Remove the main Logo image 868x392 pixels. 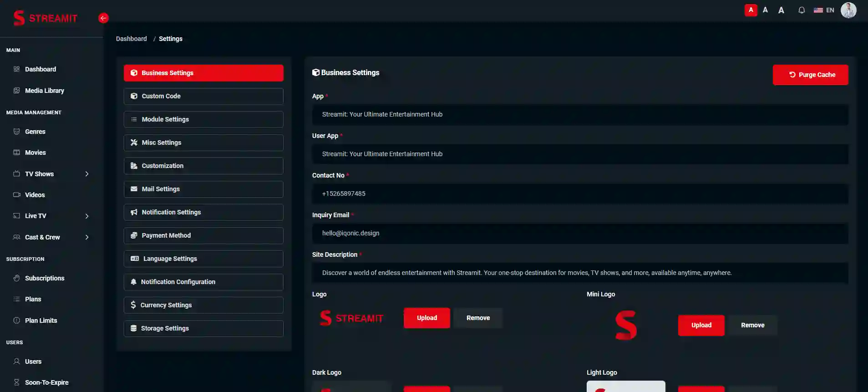click(x=478, y=318)
